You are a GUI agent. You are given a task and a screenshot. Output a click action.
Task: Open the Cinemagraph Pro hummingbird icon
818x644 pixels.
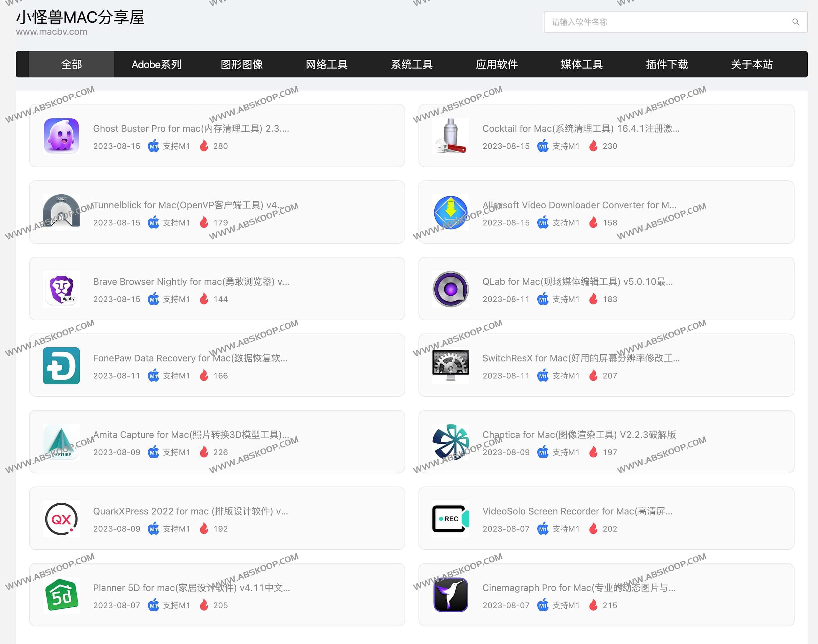(x=450, y=595)
